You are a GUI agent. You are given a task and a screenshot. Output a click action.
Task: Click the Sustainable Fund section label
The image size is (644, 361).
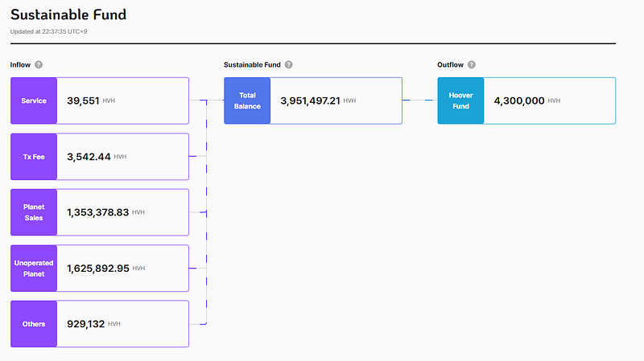pos(252,65)
